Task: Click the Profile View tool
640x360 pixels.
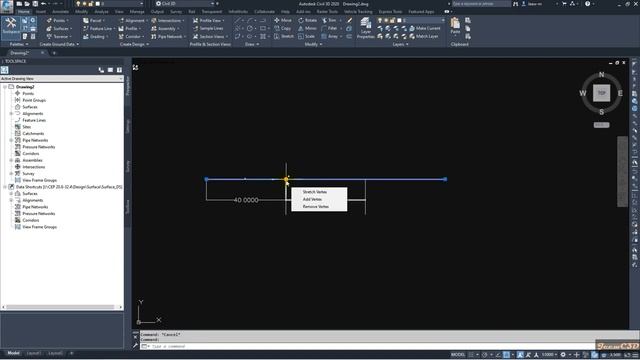Action: click(209, 20)
